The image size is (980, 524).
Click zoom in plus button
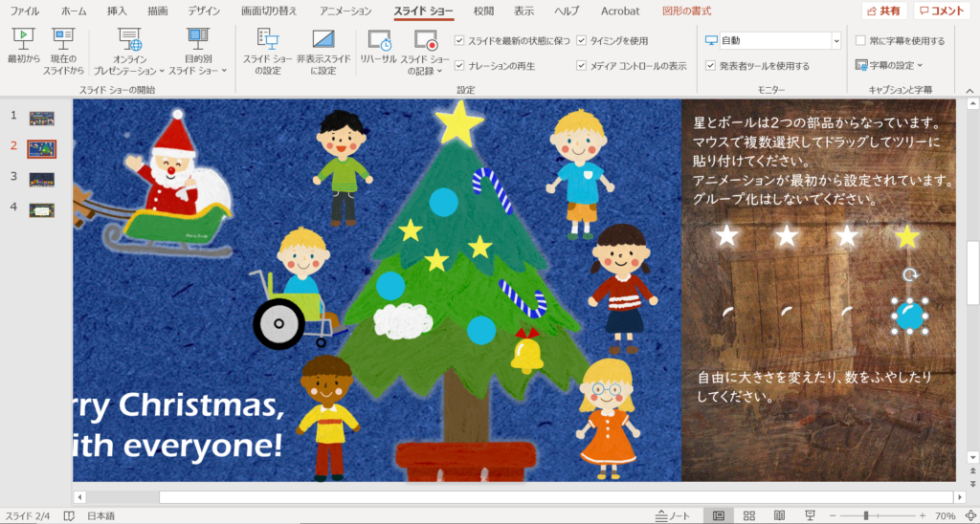coord(923,516)
